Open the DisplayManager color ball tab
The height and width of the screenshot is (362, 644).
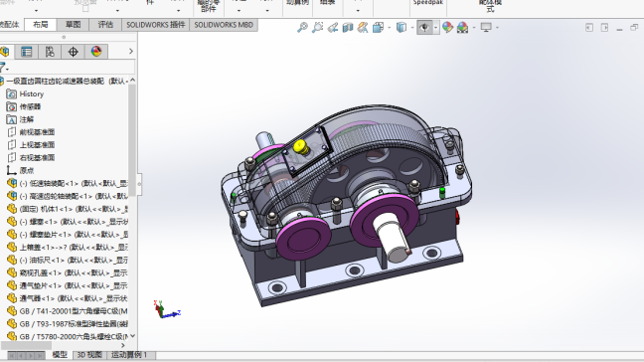[96, 52]
